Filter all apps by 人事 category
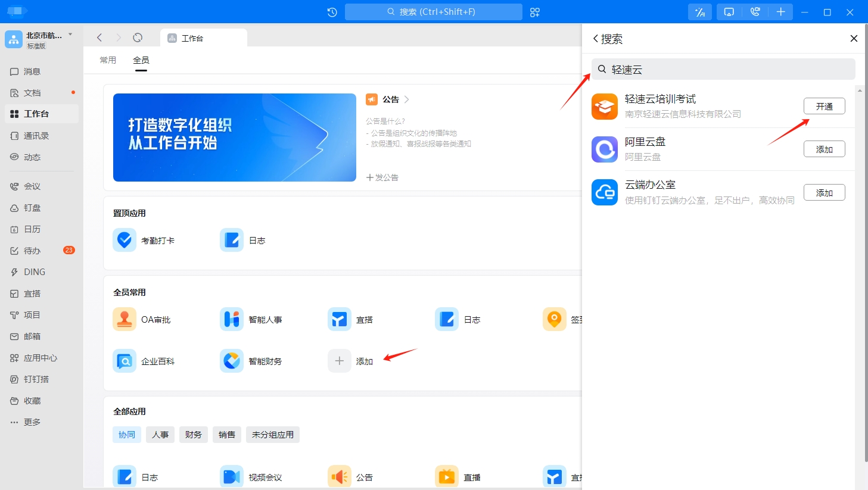This screenshot has width=868, height=490. pyautogui.click(x=160, y=435)
